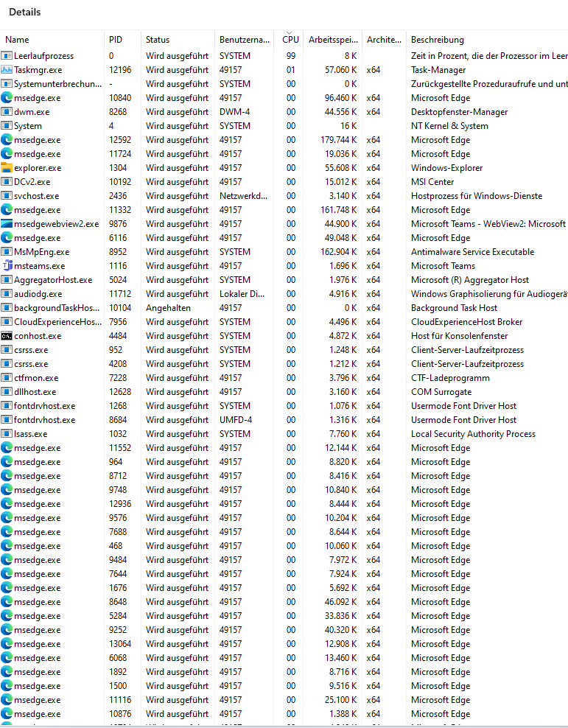Viewport: 568px width, 728px height.
Task: Click the 'COM Surrogate' description
Action: 441,391
